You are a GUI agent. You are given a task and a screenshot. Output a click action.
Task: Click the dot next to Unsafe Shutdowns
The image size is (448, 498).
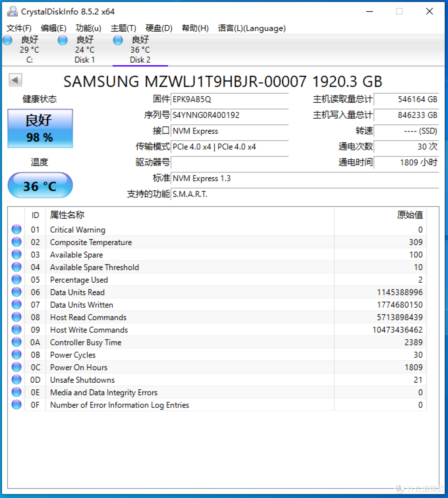[x=16, y=379]
